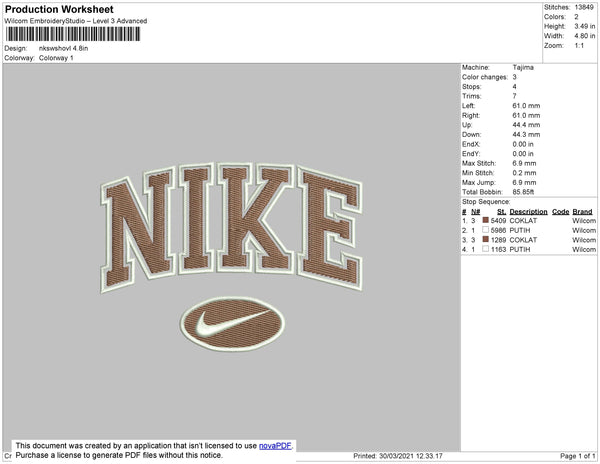600x464 pixels.
Task: Click the 'Stop Sequence:' label
Action: (x=486, y=202)
